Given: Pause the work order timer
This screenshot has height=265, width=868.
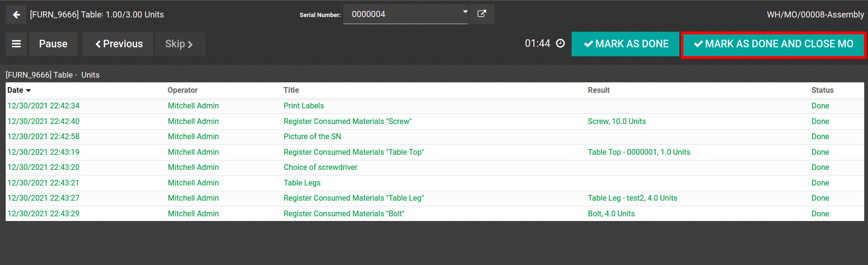Looking at the screenshot, I should (53, 44).
